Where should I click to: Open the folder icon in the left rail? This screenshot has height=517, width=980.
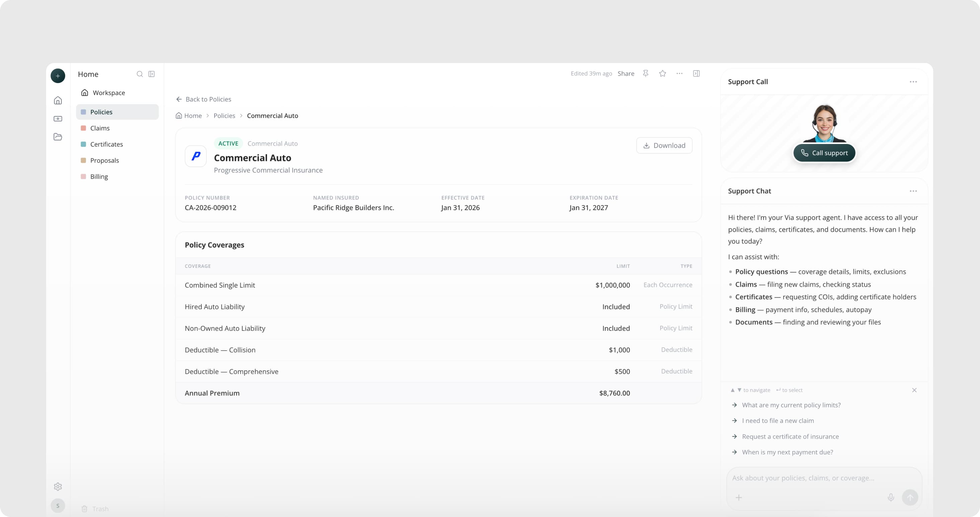click(58, 137)
